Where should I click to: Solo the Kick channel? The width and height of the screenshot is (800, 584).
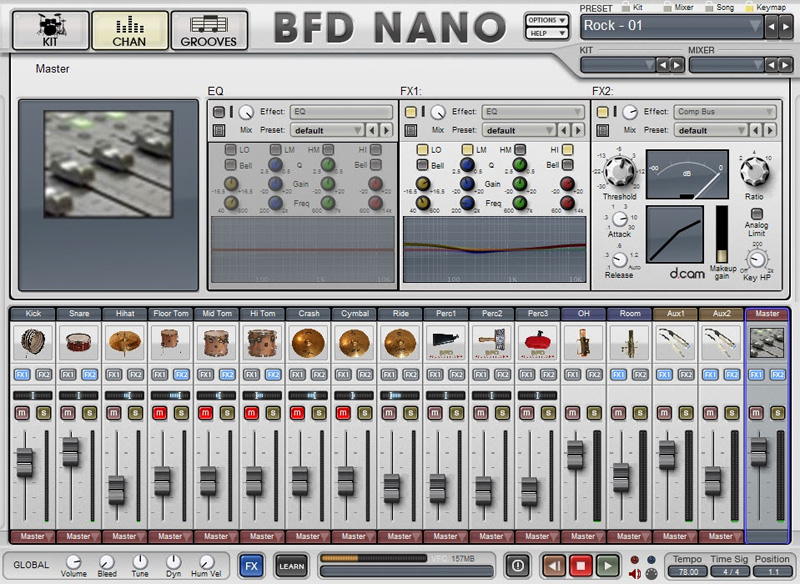click(44, 413)
